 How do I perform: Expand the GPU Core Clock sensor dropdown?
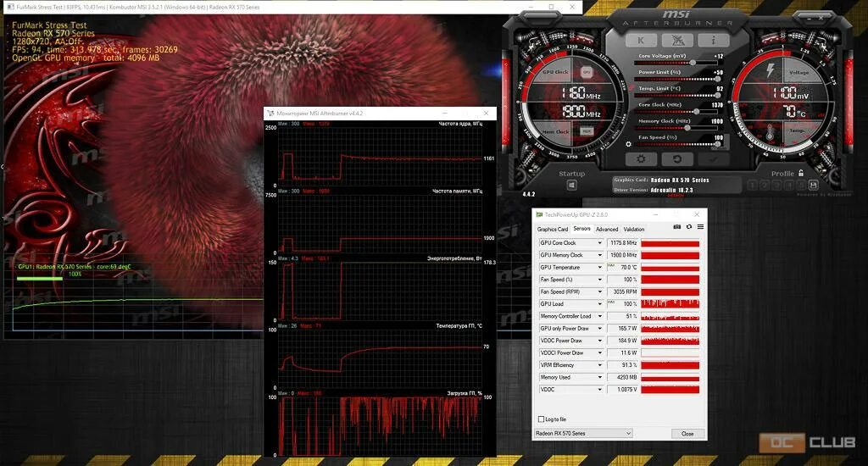tap(599, 243)
